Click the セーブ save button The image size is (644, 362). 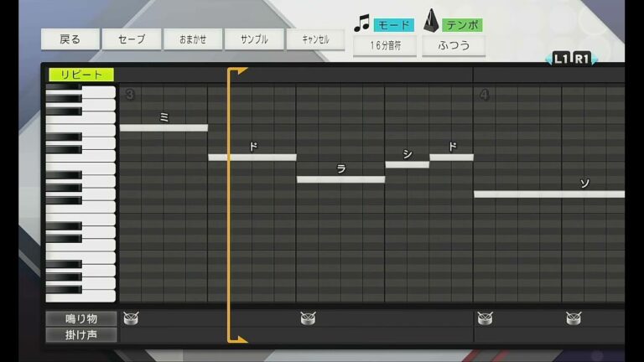click(132, 39)
